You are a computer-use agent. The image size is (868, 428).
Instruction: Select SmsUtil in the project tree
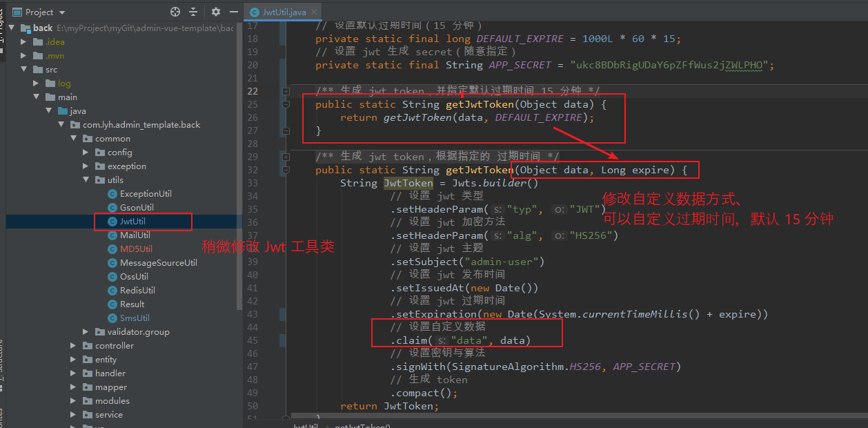[135, 318]
